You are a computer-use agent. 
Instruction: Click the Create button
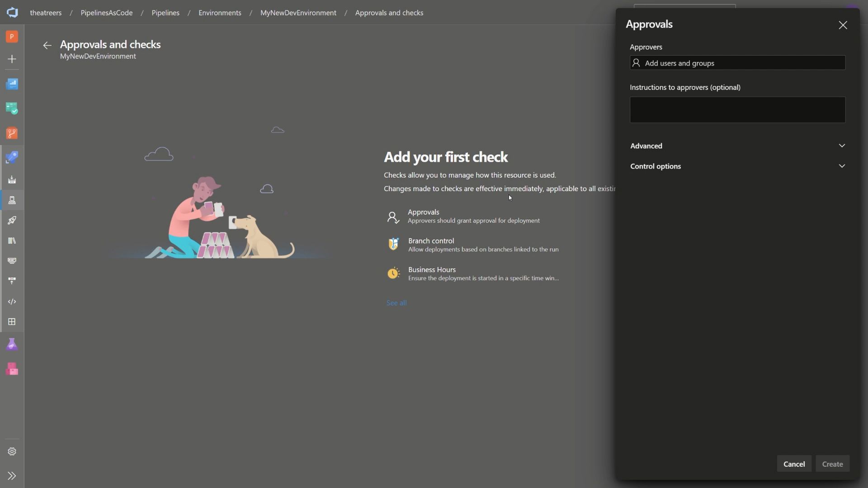832,464
